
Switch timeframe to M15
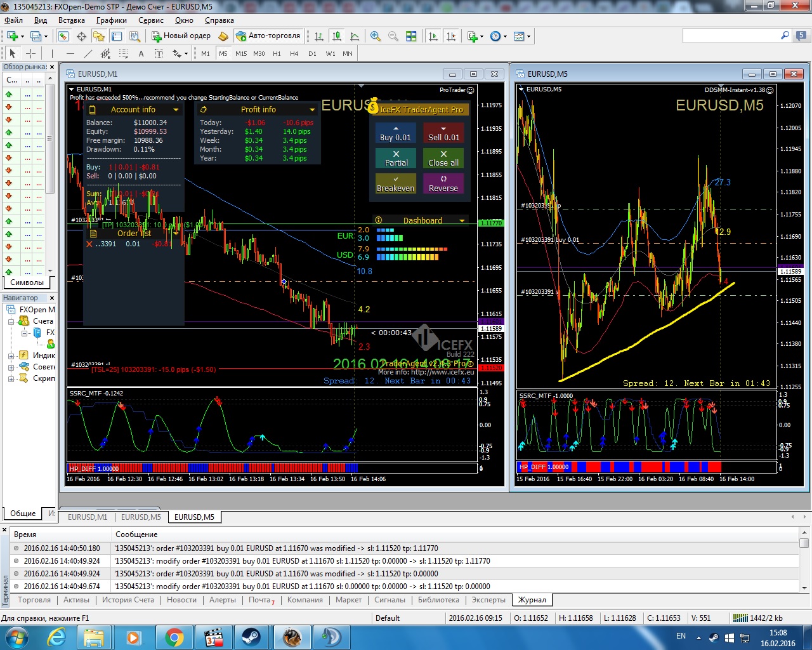tap(241, 53)
